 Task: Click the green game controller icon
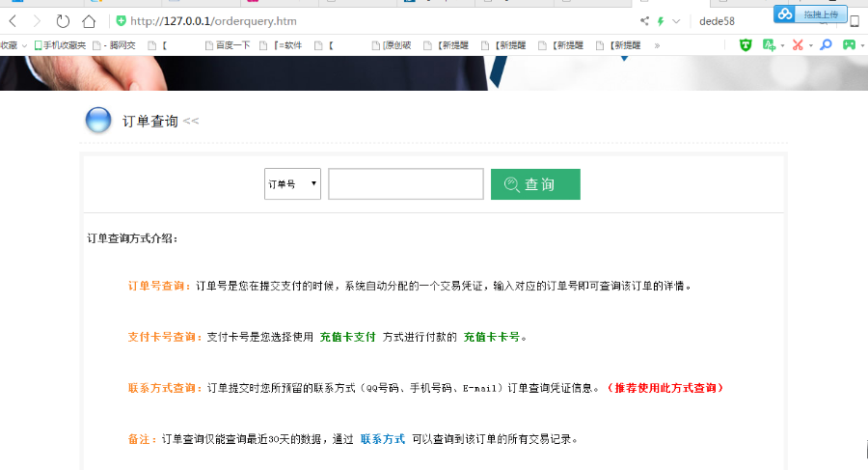(x=849, y=45)
